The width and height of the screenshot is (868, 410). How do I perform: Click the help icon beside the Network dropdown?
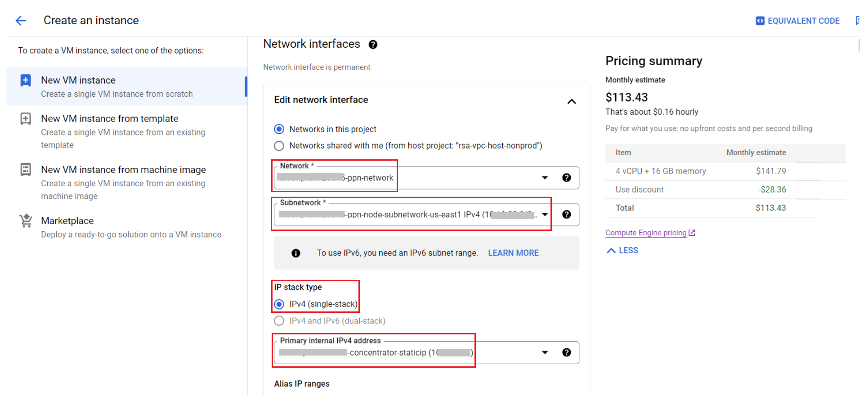pyautogui.click(x=566, y=177)
